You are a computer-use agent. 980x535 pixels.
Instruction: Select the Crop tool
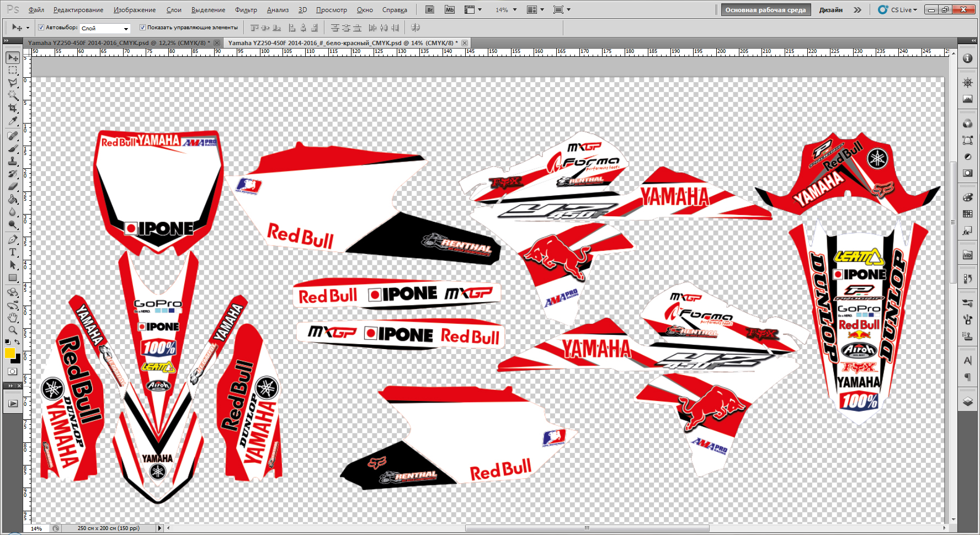(13, 109)
